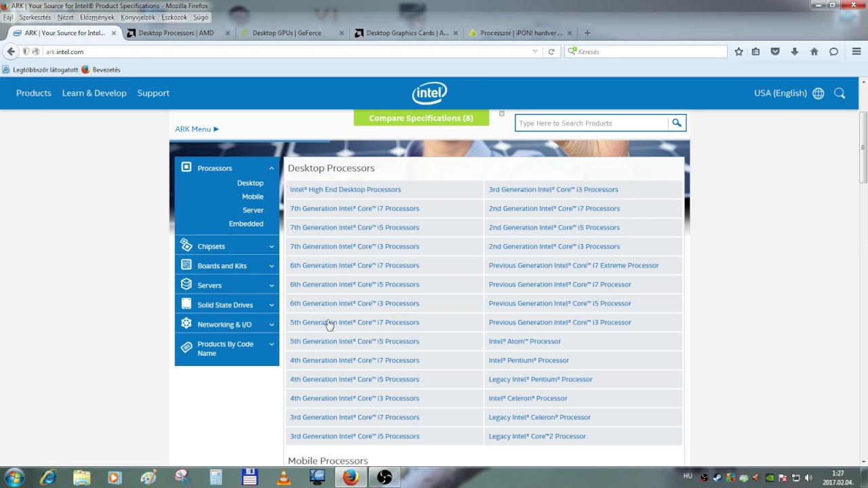The height and width of the screenshot is (488, 868).
Task: Switch to Desktop Processors | AMD tab
Action: [178, 33]
